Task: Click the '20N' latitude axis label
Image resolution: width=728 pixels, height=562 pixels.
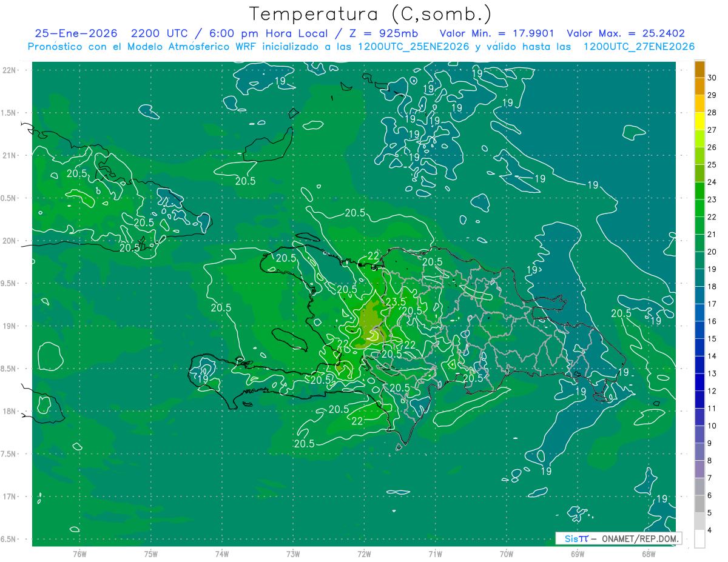Action: click(x=10, y=241)
